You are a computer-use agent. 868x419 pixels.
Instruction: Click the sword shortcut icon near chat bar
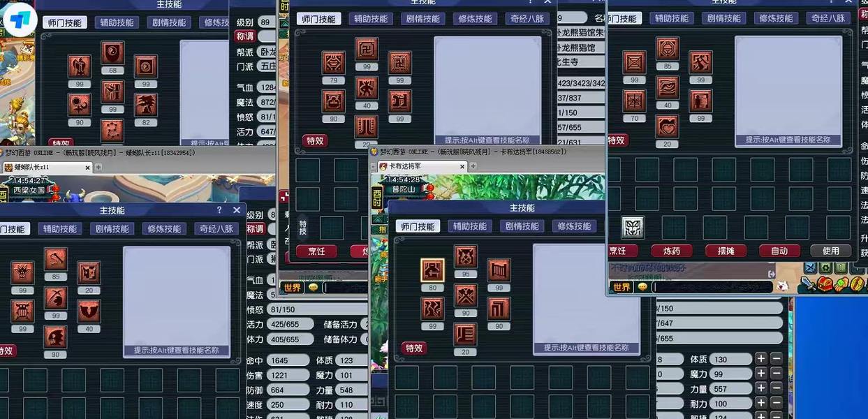pos(809,284)
